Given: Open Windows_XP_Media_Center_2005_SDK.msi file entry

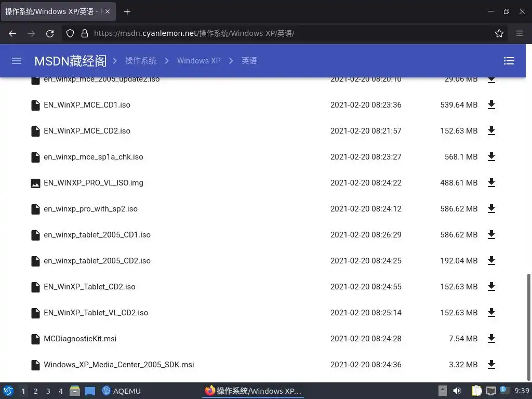Looking at the screenshot, I should [x=119, y=365].
